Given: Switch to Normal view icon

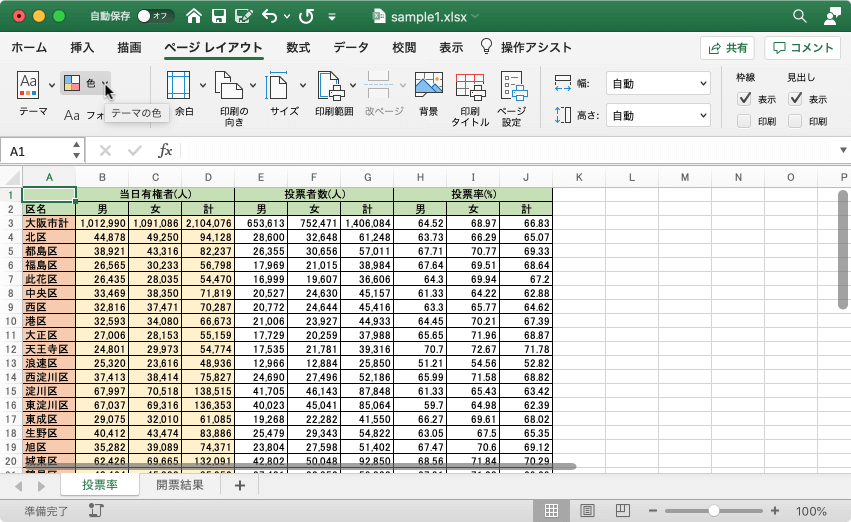Looking at the screenshot, I should coord(551,510).
